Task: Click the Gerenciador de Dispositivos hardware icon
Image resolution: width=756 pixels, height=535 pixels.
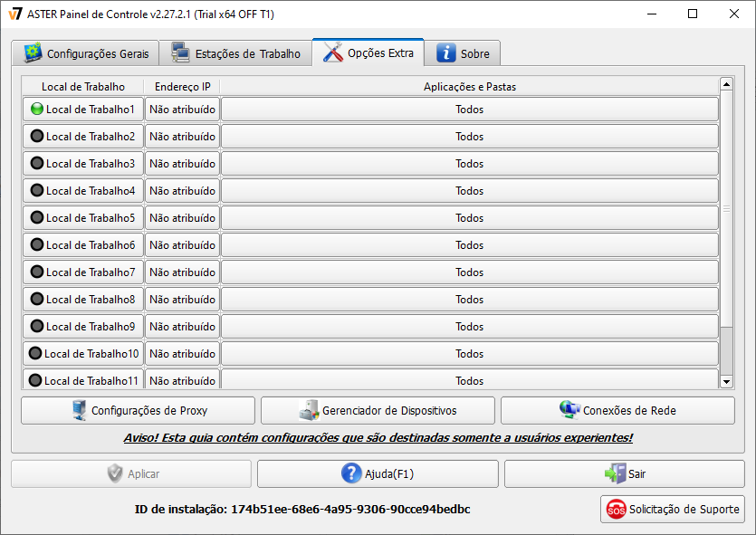Action: pos(309,410)
